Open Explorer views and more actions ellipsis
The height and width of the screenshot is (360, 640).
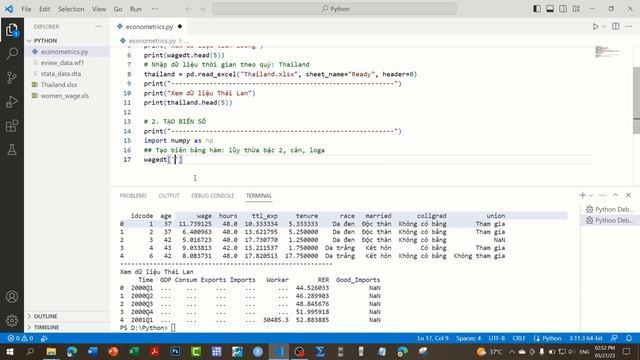(98, 27)
